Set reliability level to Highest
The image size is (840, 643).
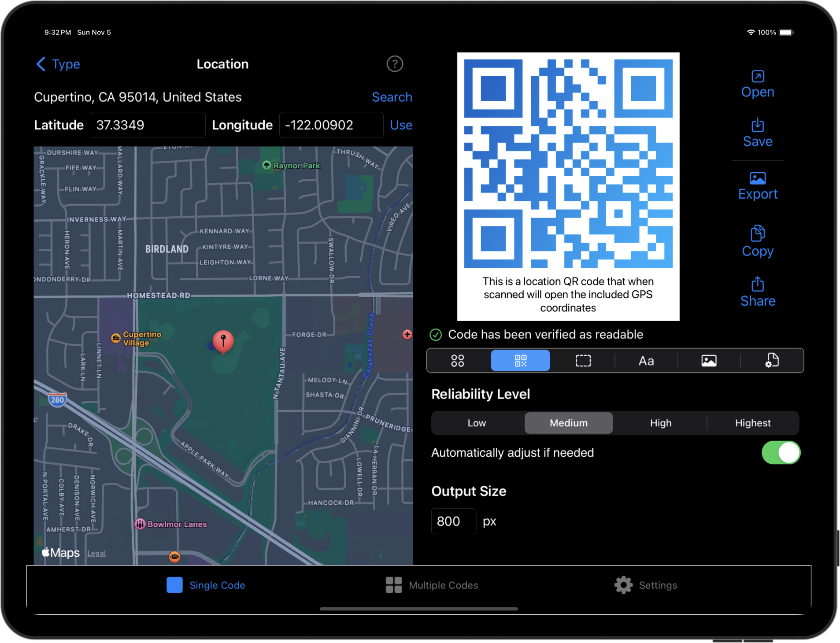tap(753, 423)
